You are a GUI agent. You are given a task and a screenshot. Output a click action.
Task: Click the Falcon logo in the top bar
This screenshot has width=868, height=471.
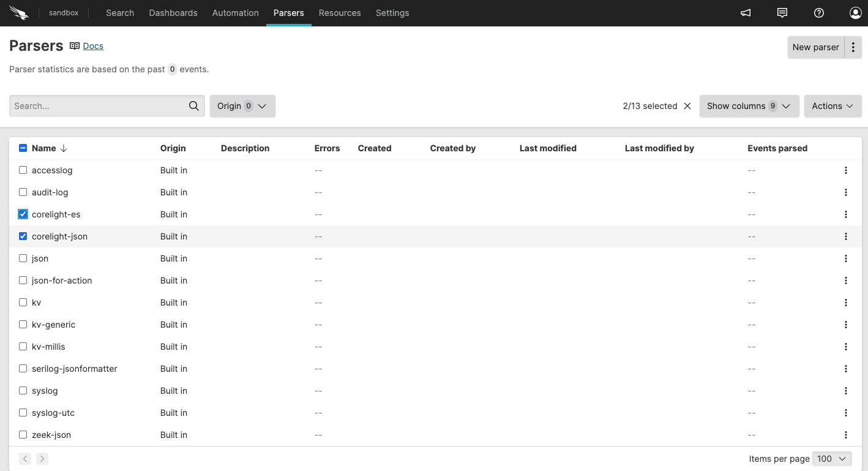(18, 12)
